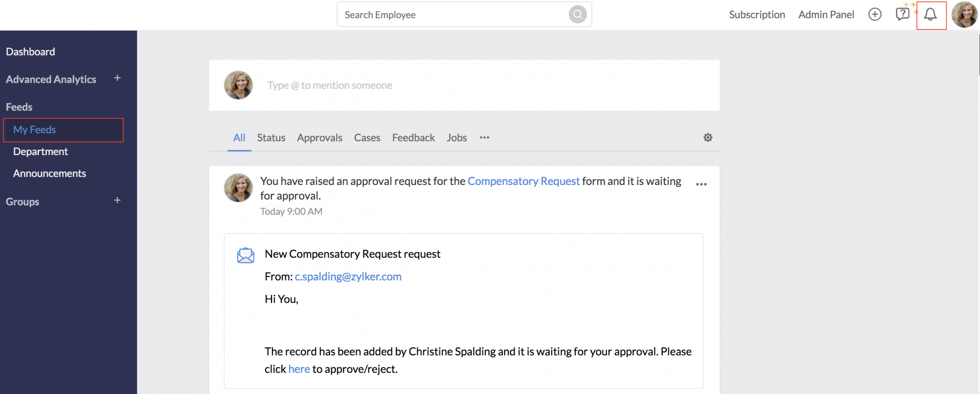Open Announcements in sidebar

(49, 174)
